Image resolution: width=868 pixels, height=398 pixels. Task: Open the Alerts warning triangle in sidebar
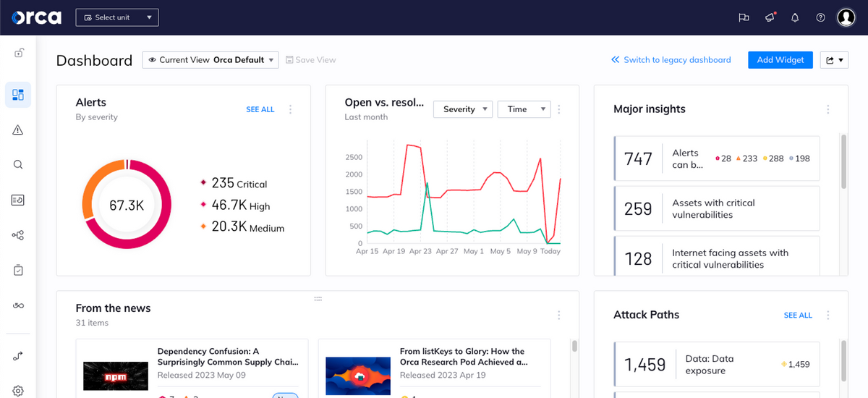click(x=18, y=130)
